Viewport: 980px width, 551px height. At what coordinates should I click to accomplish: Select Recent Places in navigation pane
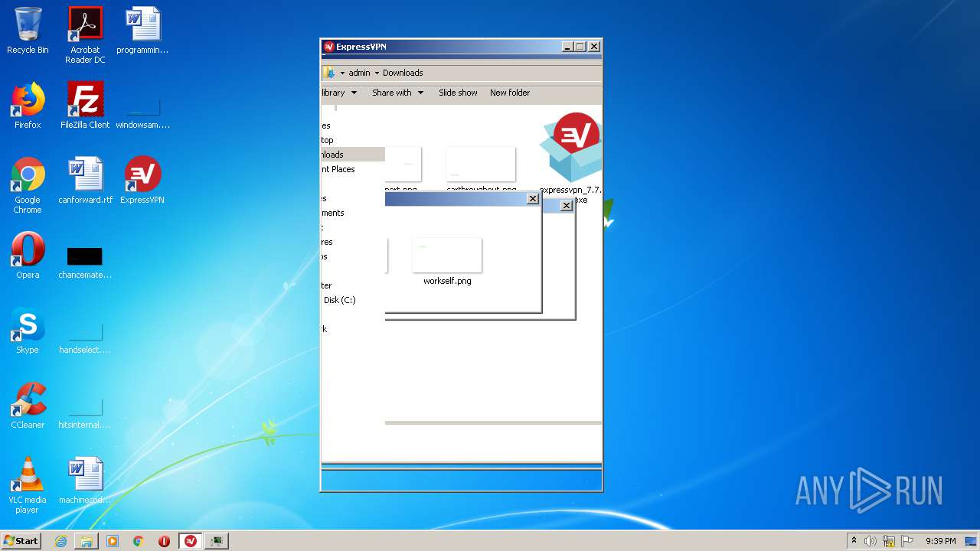coord(338,169)
